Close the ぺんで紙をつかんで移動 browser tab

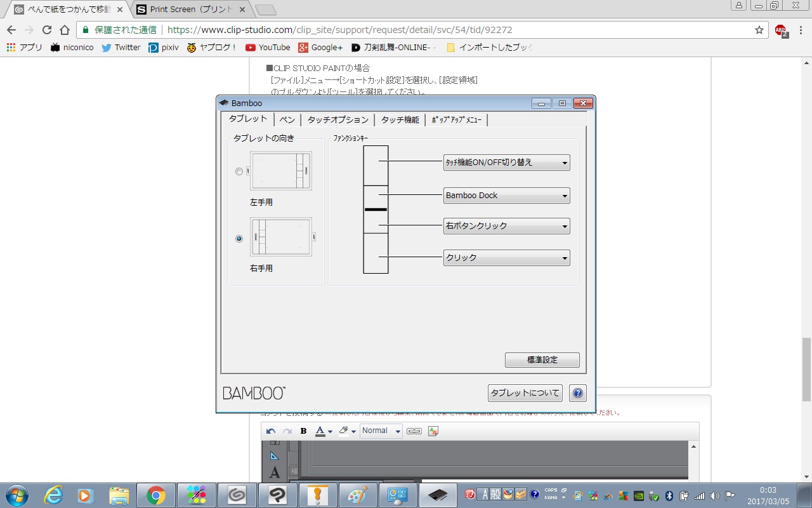120,10
